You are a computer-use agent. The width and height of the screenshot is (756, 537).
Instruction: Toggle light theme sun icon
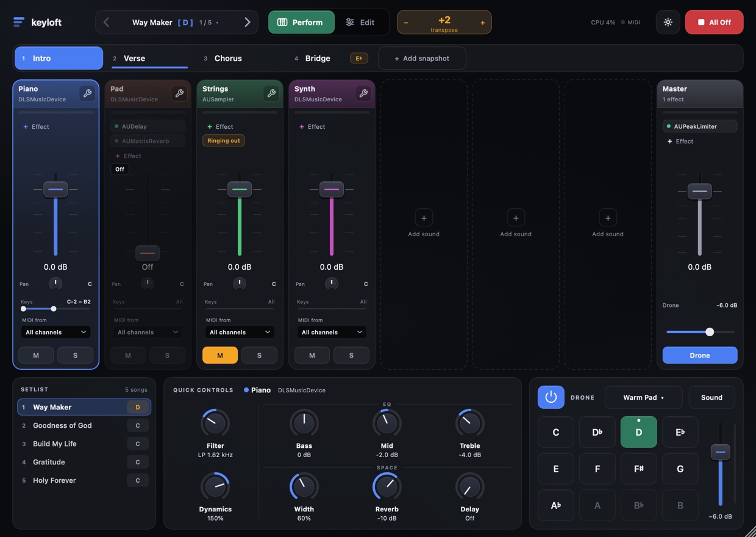click(x=668, y=22)
